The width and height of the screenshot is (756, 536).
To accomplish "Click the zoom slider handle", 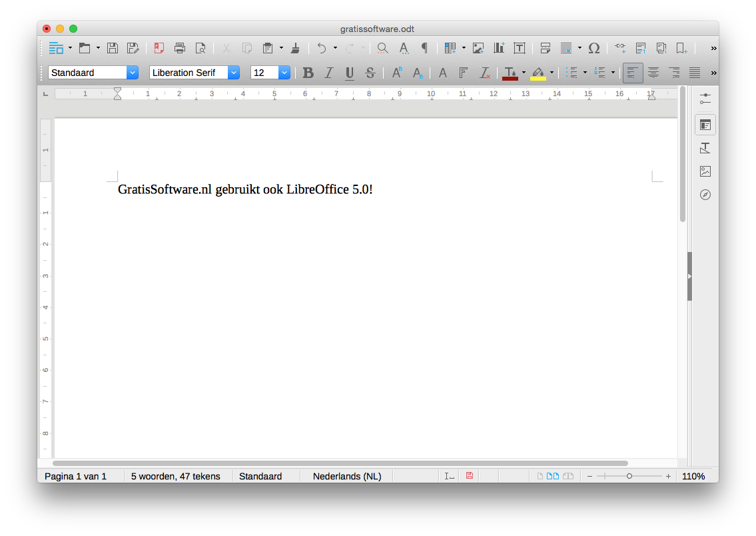I will point(629,476).
